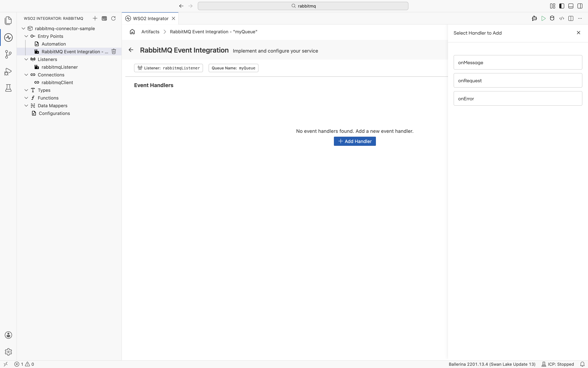This screenshot has height=368, width=588.
Task: Open the Run and Debug view
Action: point(8,71)
